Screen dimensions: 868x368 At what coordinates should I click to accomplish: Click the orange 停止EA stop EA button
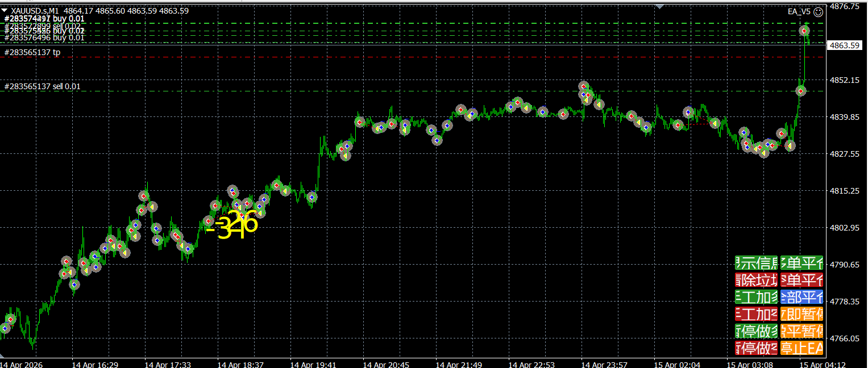coord(801,348)
